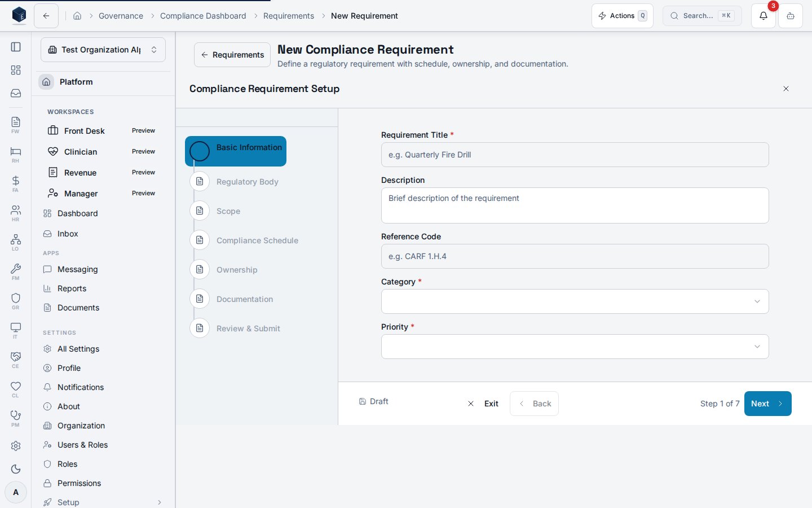Expand the Setup menu item
The image size is (812, 508).
[103, 502]
